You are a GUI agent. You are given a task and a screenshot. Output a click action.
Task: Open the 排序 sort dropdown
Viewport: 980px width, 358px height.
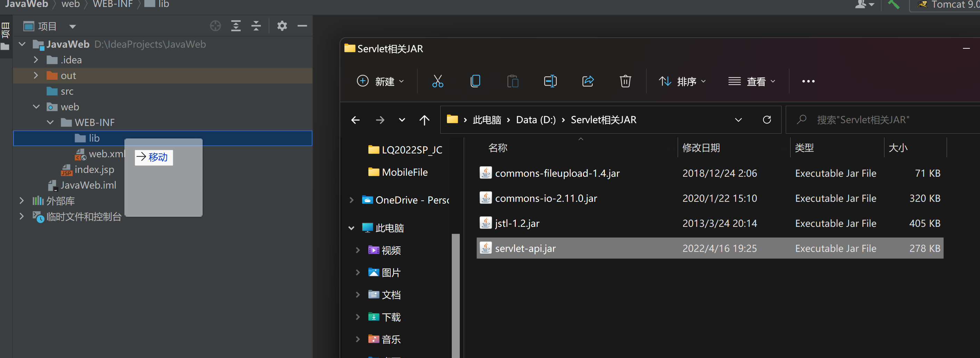[x=683, y=81]
